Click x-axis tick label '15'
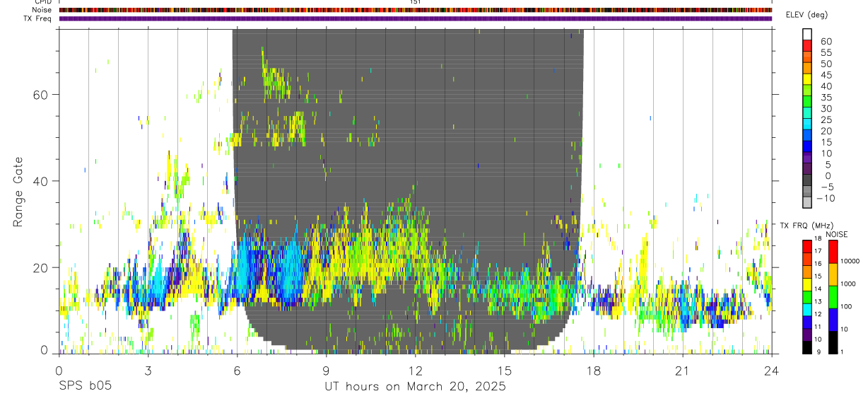 505,371
